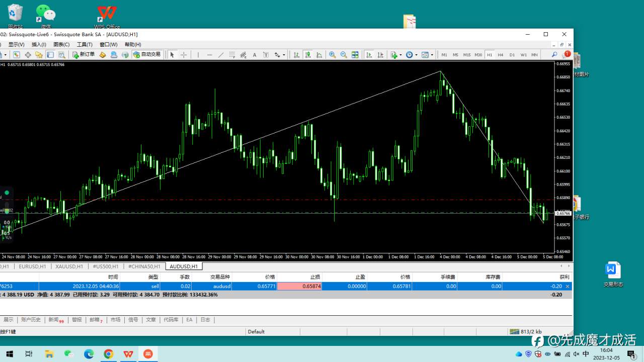Toggle the chart shift button
The height and width of the screenshot is (362, 644).
point(380,55)
